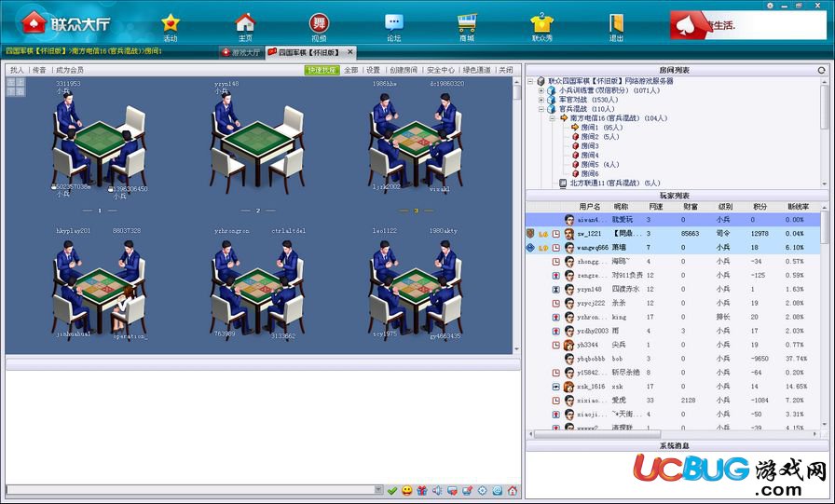Click 关闭 in the room toolbar
This screenshot has width=835, height=504.
(x=506, y=70)
